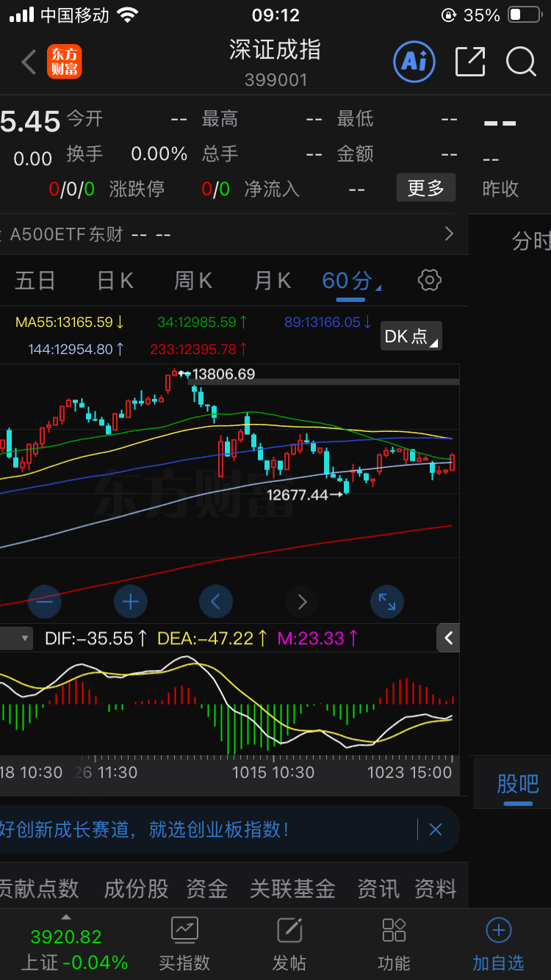Viewport: 551px width, 980px height.
Task: Switch to 五日 chart tab
Action: pyautogui.click(x=35, y=281)
